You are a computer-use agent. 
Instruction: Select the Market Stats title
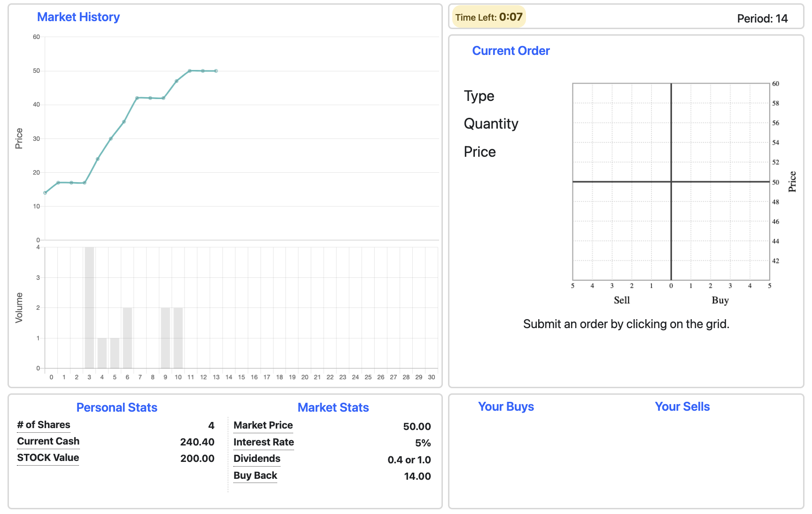[333, 407]
